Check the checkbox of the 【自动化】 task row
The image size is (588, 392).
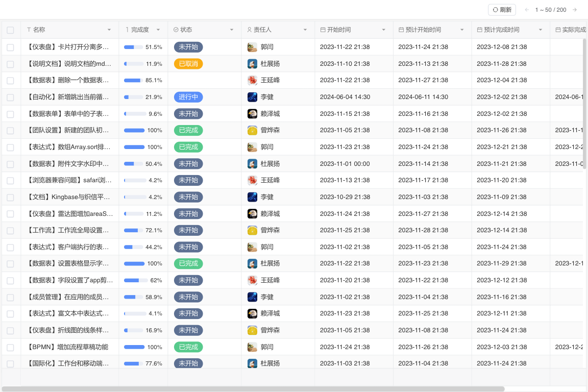[x=10, y=97]
